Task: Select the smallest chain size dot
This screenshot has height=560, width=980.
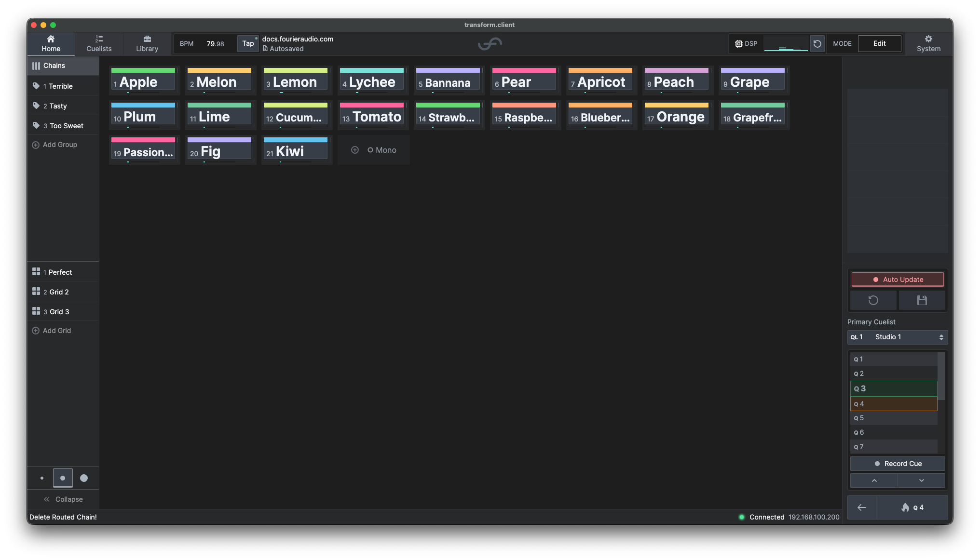Action: pyautogui.click(x=42, y=478)
